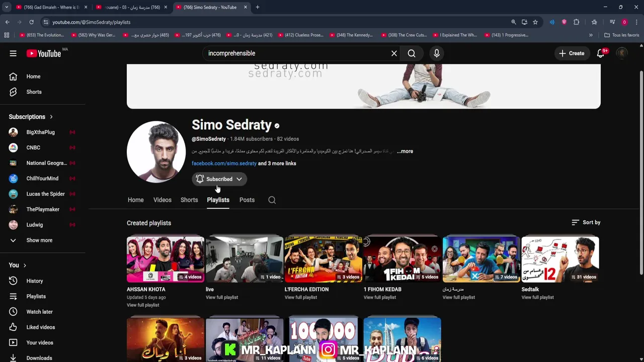
Task: Open 'and 3 more links'
Action: [x=277, y=163]
